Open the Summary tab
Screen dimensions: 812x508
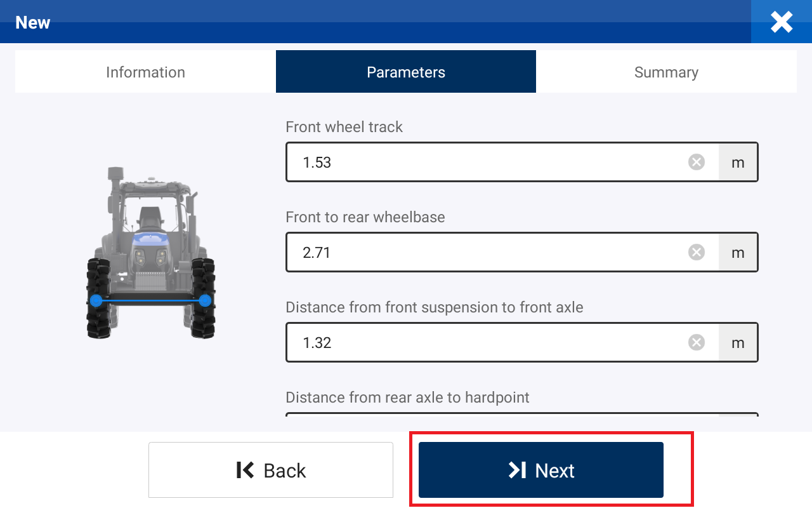666,72
